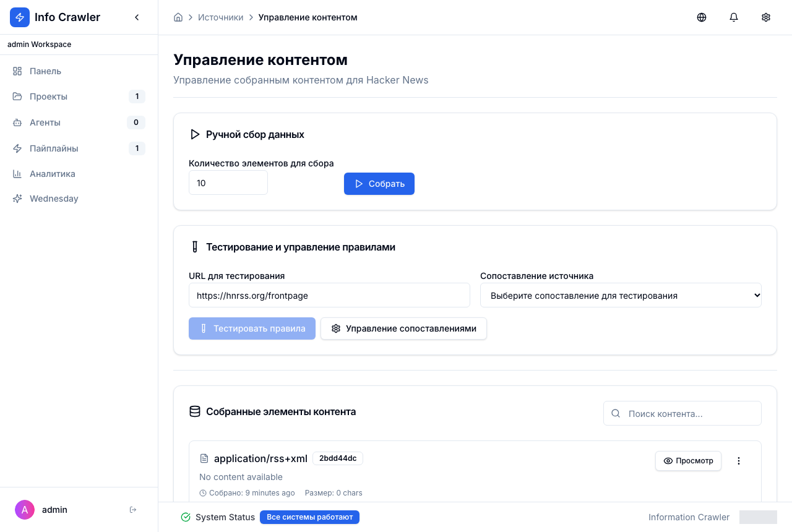
Task: Click the Агенты count badge showing 0
Action: (136, 122)
